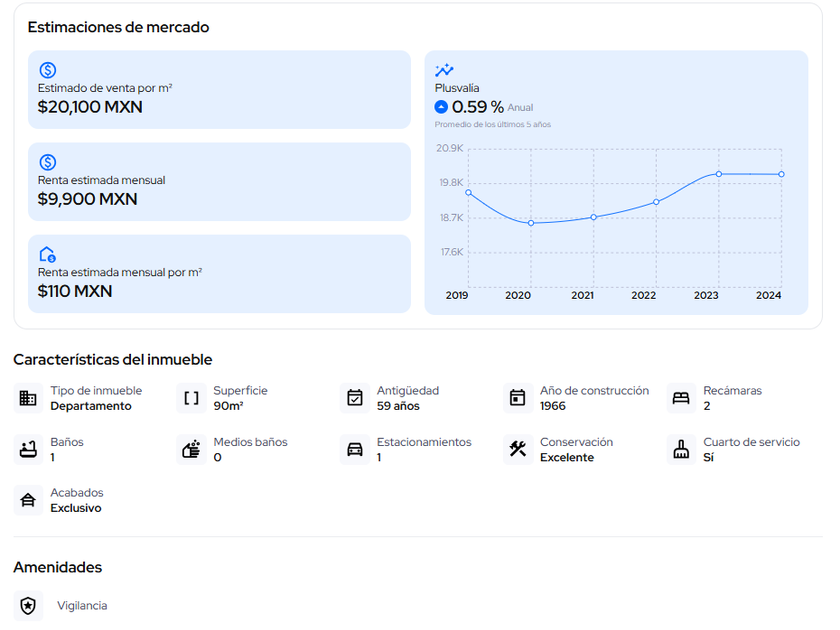Click the blue up-arrow beside 0.59 %

441,107
